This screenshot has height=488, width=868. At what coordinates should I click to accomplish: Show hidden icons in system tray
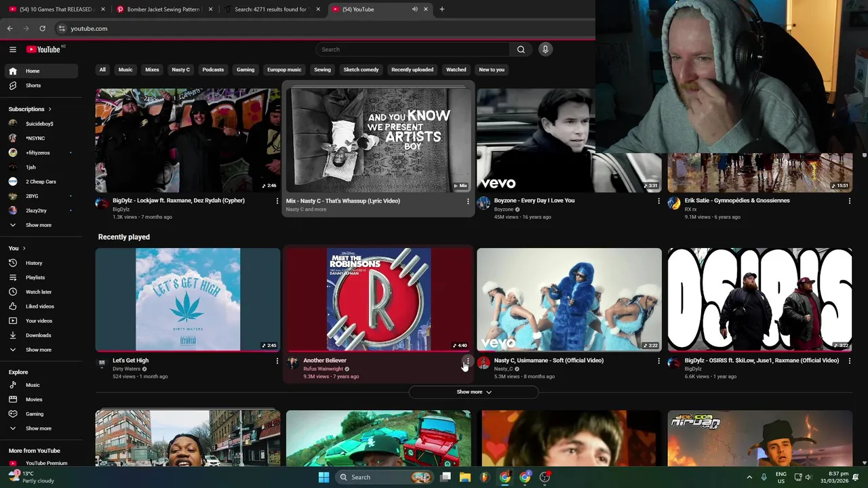tap(749, 477)
